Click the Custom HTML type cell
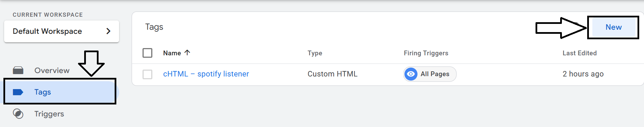The height and width of the screenshot is (127, 644). [x=333, y=74]
